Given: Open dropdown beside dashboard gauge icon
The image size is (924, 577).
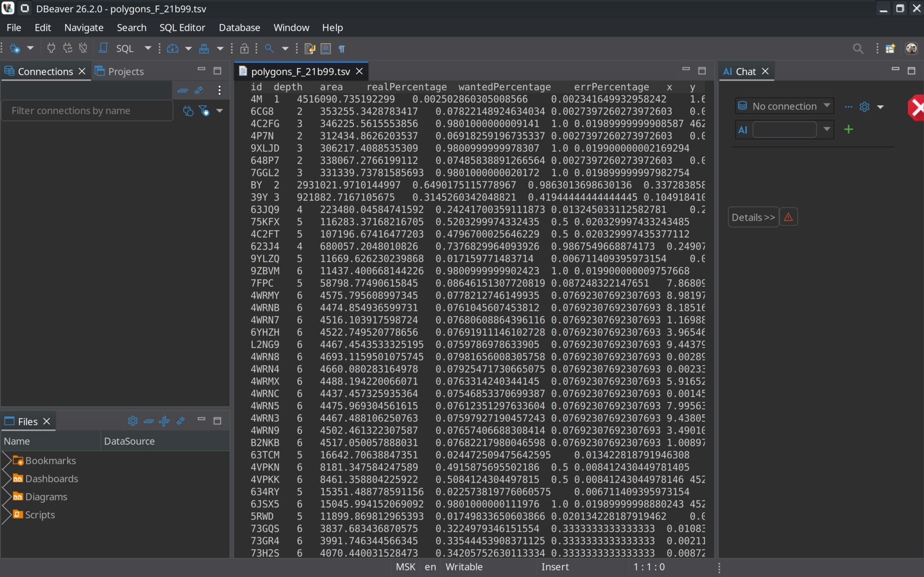Looking at the screenshot, I should click(x=188, y=49).
